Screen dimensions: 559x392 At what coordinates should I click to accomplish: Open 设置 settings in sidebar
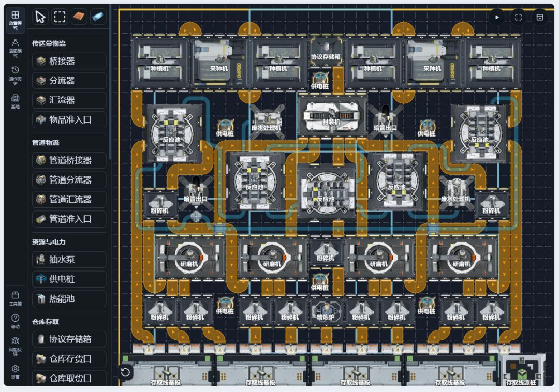coord(16,372)
